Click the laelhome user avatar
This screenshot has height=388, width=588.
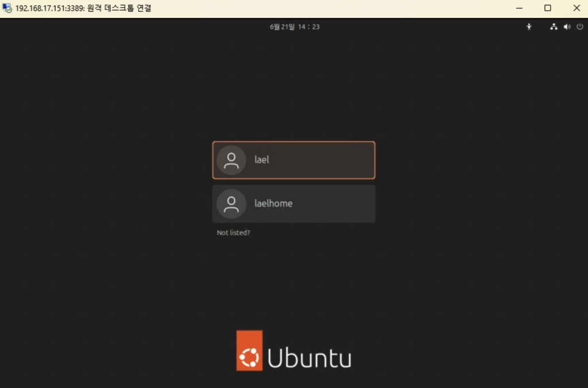click(x=231, y=204)
